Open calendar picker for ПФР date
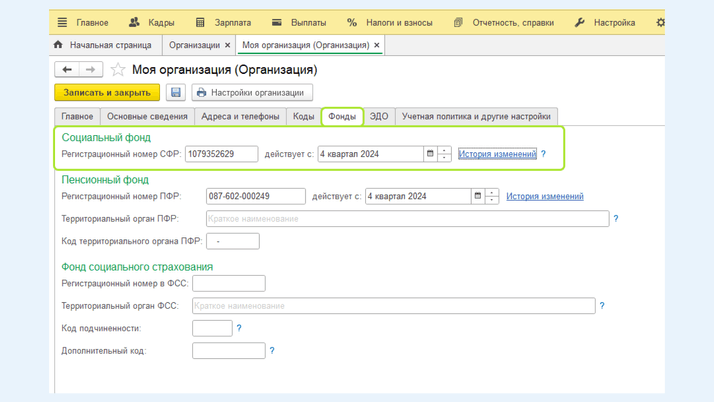Image resolution: width=714 pixels, height=402 pixels. pos(478,196)
